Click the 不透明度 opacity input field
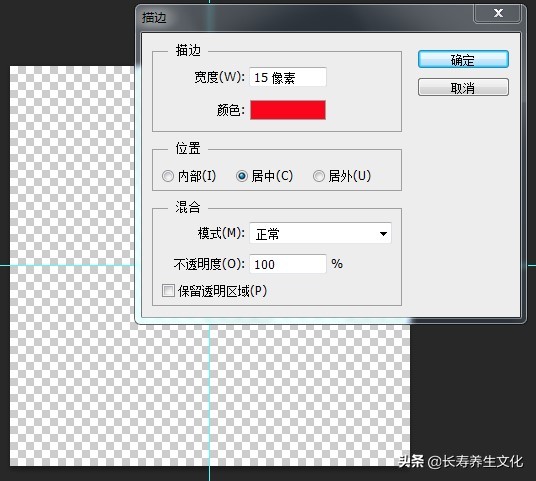This screenshot has width=536, height=481. (x=288, y=264)
